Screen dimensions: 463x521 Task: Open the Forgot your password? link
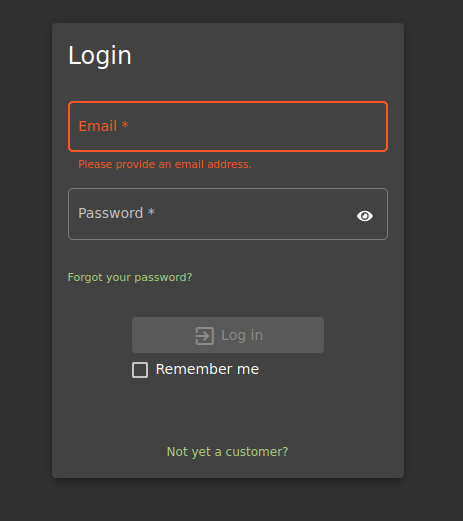point(130,277)
